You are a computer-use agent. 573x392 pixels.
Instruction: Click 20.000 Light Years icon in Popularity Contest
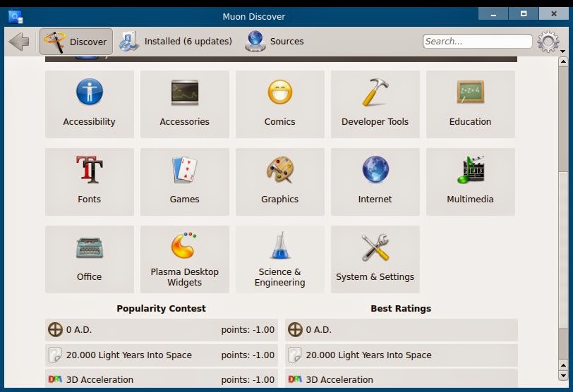point(55,355)
